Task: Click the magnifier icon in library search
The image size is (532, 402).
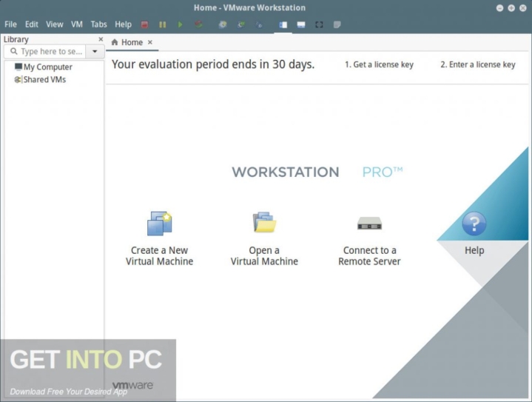Action: [x=13, y=51]
